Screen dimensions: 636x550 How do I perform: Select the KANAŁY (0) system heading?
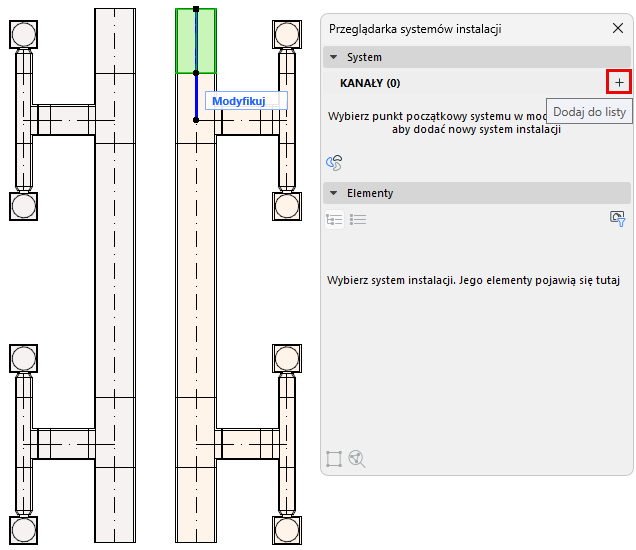coord(370,83)
